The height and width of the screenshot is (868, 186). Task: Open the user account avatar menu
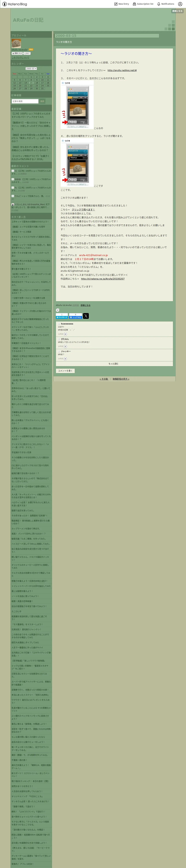pyautogui.click(x=180, y=4)
